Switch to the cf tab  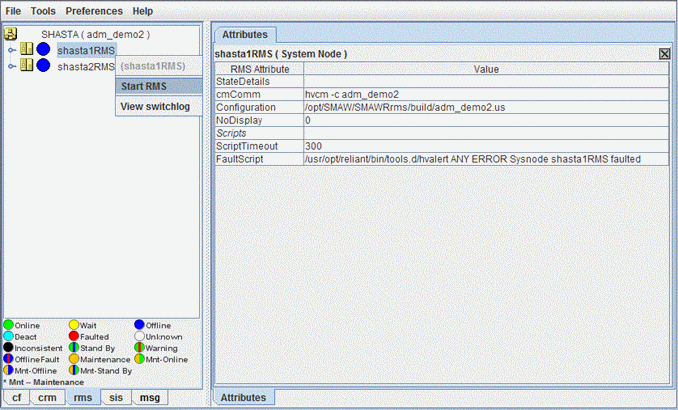pyautogui.click(x=16, y=397)
